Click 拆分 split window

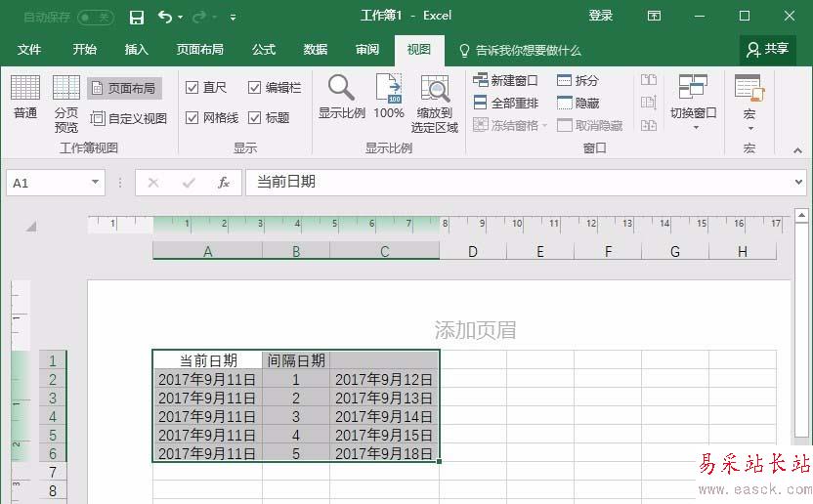[578, 80]
